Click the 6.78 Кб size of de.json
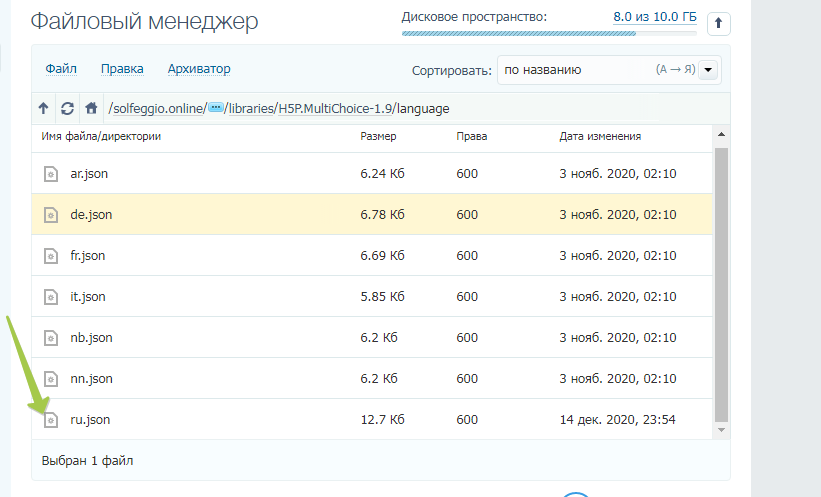The image size is (821, 497). tap(382, 215)
